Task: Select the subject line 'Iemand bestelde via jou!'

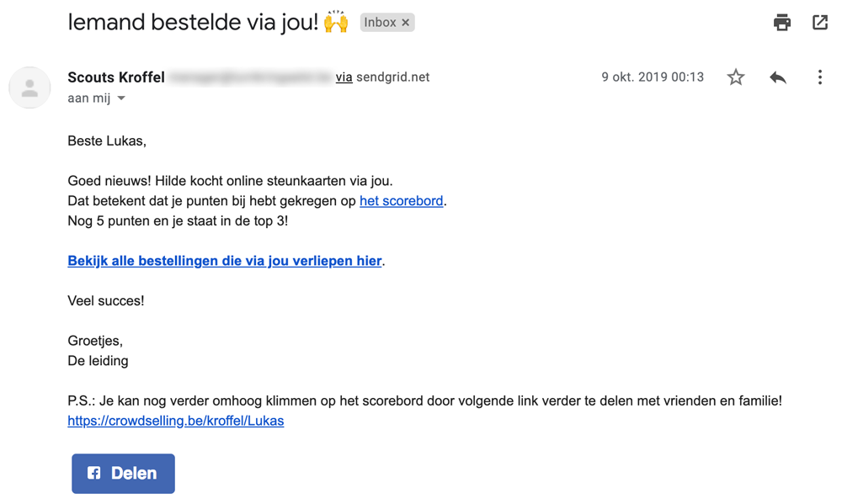Action: (x=193, y=23)
